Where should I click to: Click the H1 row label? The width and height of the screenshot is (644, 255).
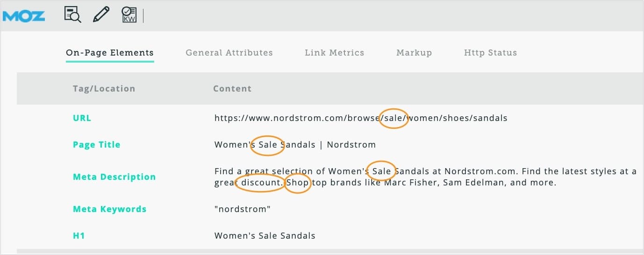coord(79,236)
